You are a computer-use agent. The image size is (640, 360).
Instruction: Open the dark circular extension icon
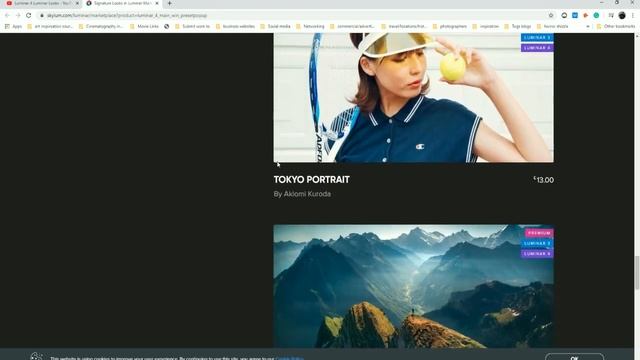[x=564, y=16]
